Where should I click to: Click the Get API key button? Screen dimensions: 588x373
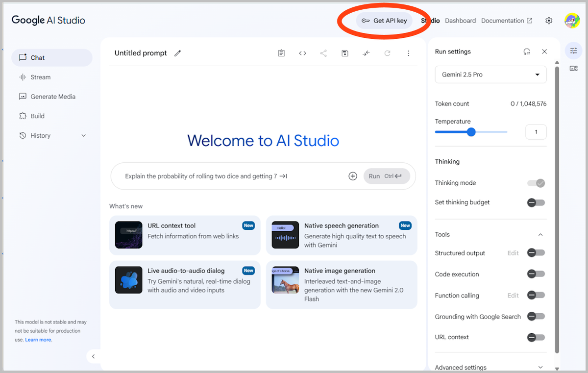coord(385,21)
